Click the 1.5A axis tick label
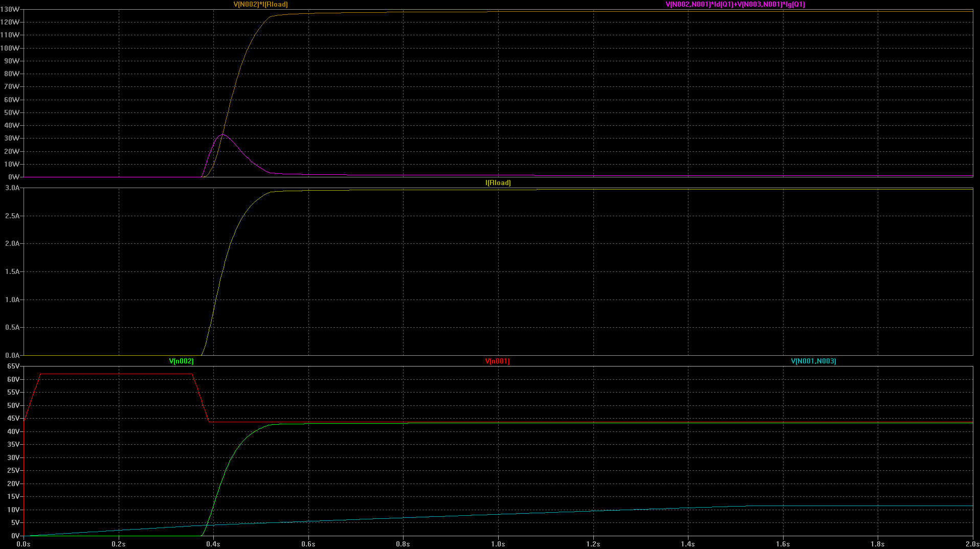 12,271
